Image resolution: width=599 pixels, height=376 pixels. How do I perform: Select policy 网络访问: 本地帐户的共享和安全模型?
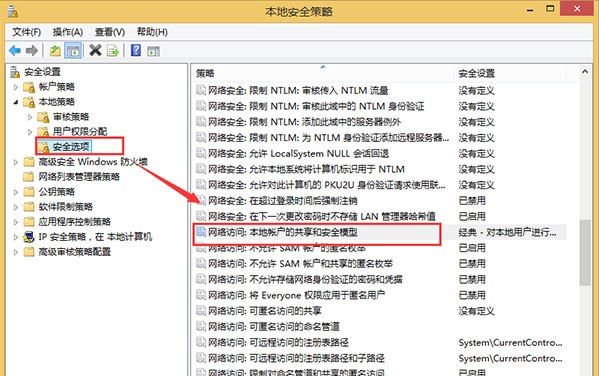coord(283,232)
